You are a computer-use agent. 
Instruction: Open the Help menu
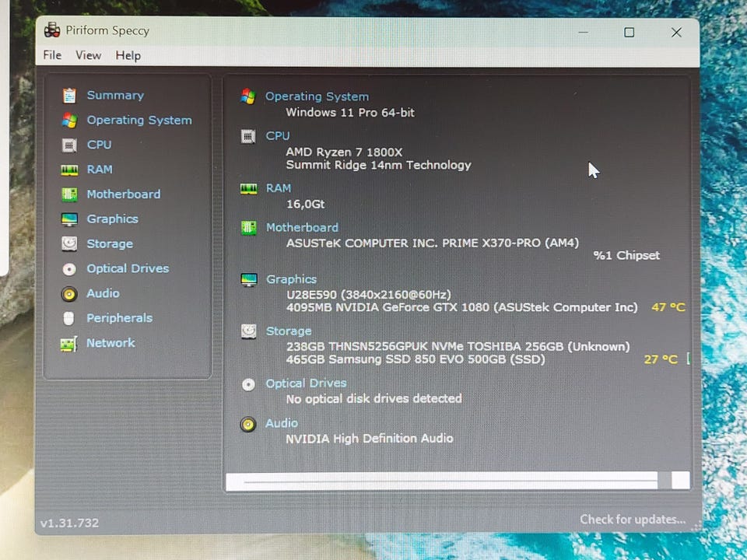(x=128, y=56)
